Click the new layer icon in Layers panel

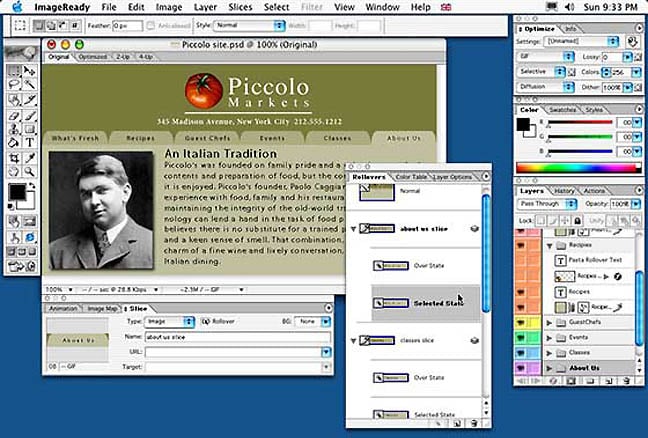(x=608, y=381)
